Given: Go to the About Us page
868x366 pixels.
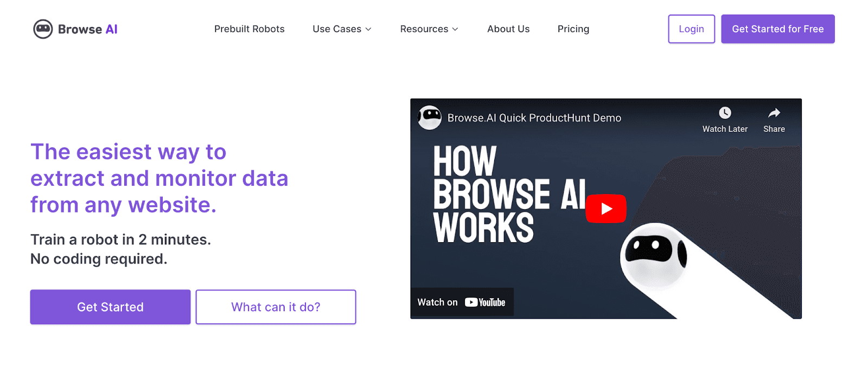Looking at the screenshot, I should click(x=508, y=29).
